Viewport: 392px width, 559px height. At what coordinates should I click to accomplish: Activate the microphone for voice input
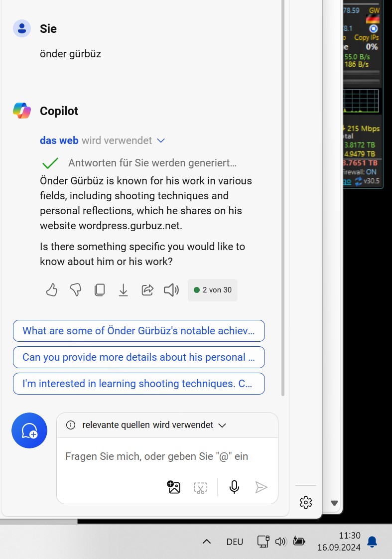click(x=234, y=487)
